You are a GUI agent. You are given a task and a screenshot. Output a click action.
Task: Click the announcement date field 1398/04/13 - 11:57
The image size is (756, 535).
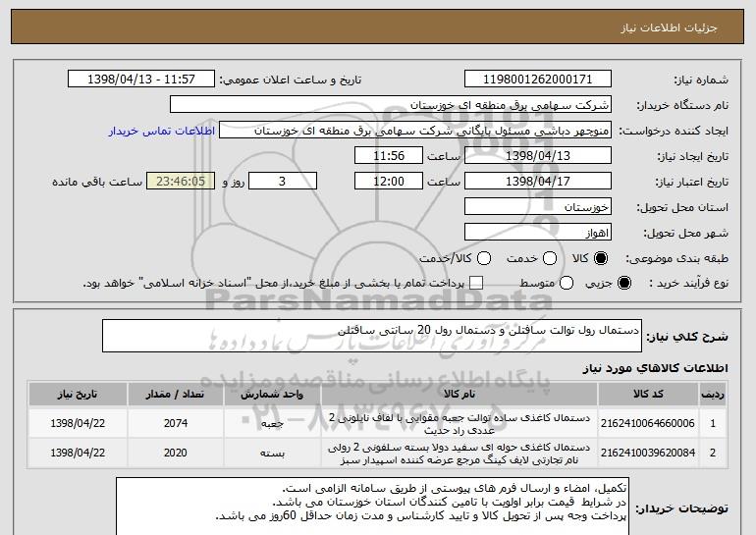coord(141,80)
